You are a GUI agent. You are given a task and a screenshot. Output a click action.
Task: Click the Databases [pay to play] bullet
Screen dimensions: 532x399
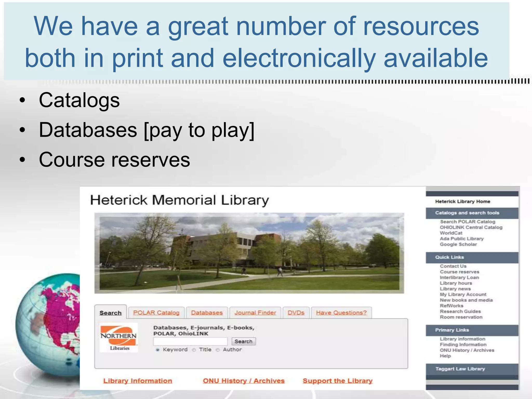pos(147,130)
